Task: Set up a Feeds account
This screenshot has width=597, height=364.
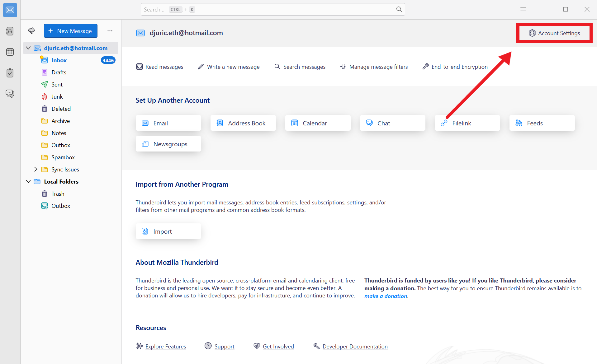Action: pos(542,123)
